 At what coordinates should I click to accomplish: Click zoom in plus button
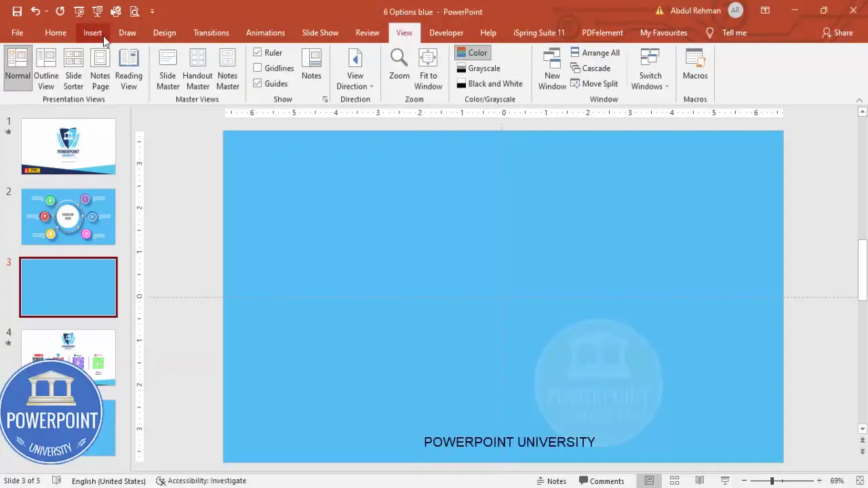(x=819, y=481)
